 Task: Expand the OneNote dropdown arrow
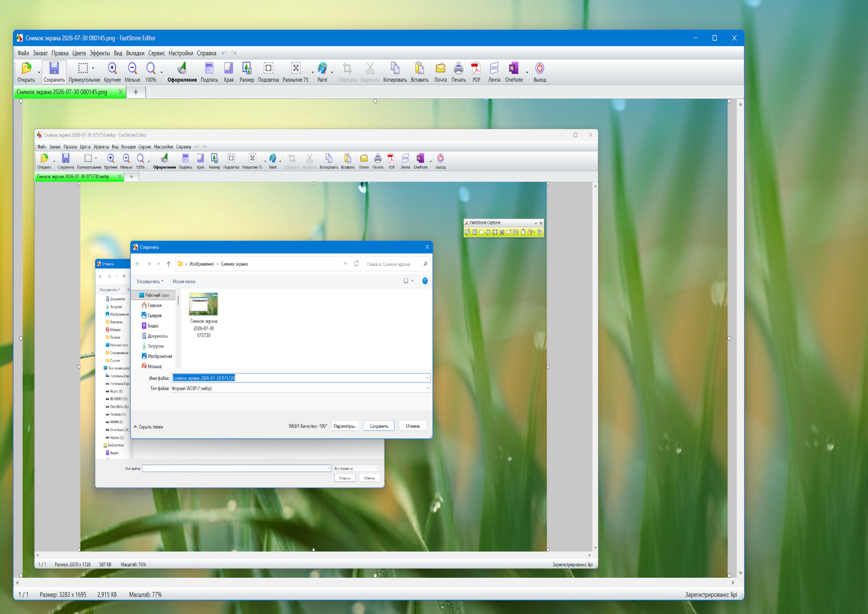527,72
